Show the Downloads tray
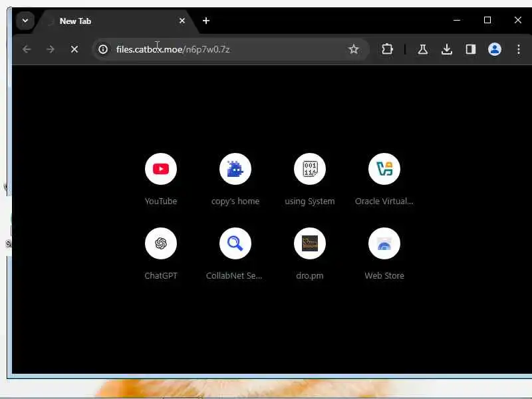532x399 pixels. (x=447, y=49)
